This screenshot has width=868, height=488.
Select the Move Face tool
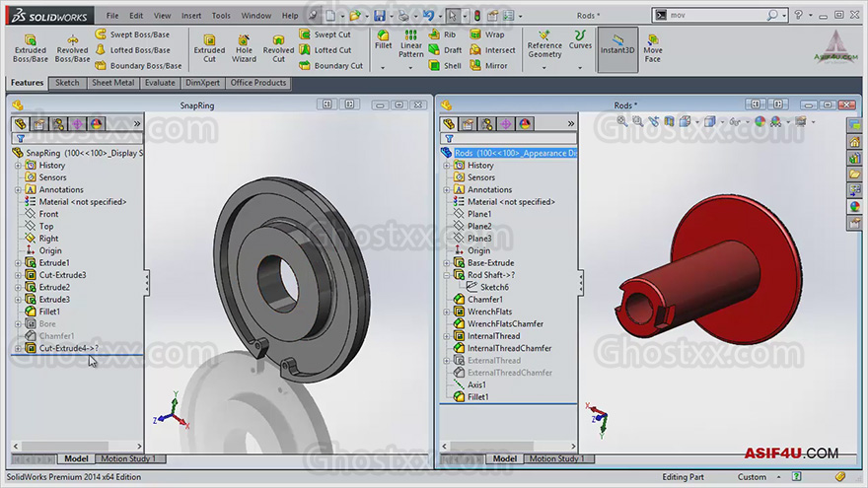(653, 48)
